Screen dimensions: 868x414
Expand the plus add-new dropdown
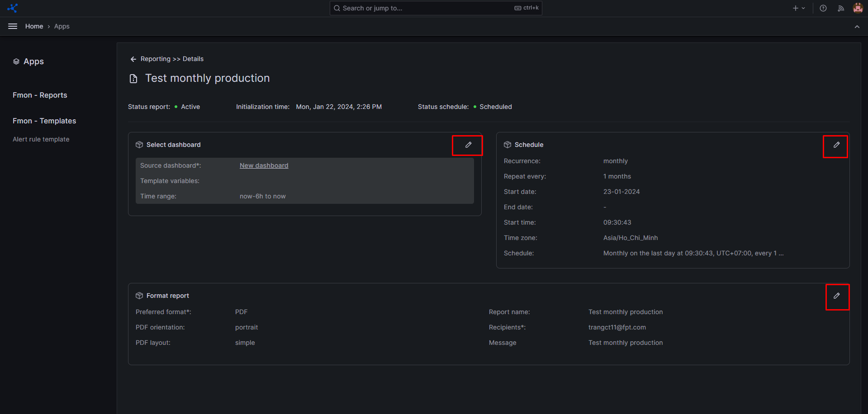(798, 8)
